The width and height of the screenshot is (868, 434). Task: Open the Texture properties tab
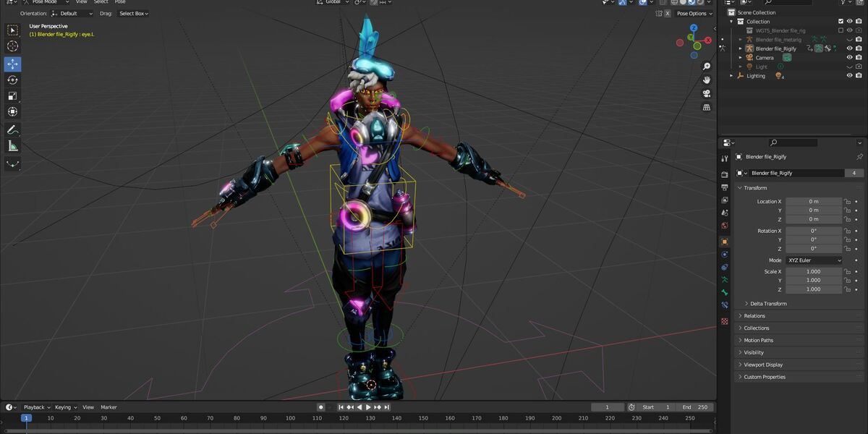(x=724, y=320)
